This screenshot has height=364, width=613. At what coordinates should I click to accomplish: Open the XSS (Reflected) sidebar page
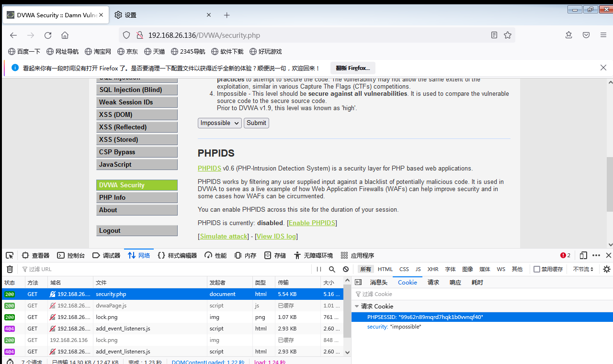point(137,127)
